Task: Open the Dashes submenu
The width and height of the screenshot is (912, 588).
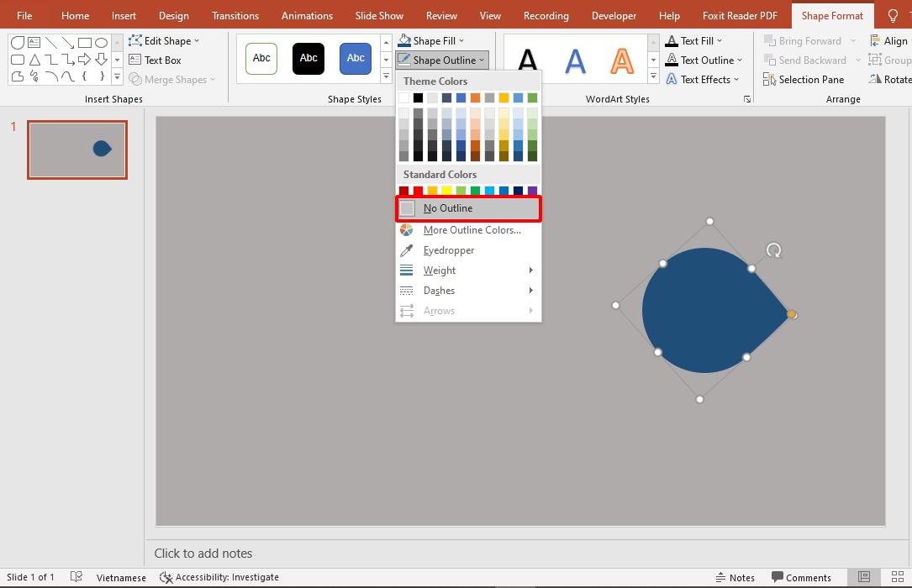Action: (x=439, y=291)
